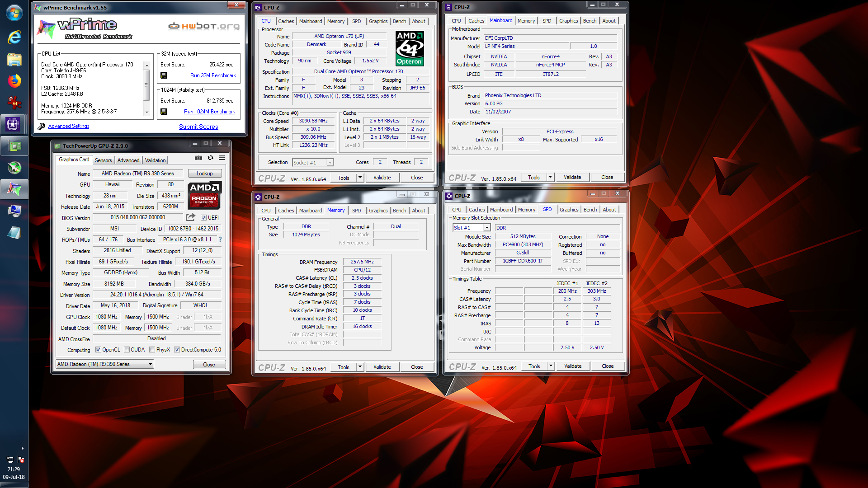
Task: Open the green sphere app on the taskbar
Action: click(14, 168)
